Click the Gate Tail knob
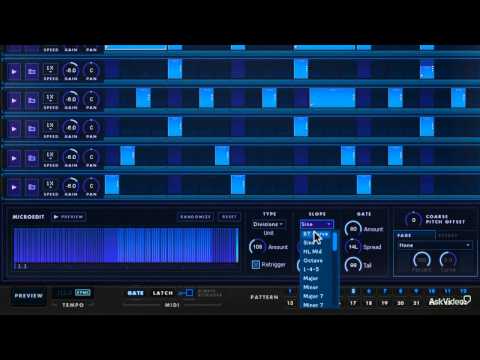The height and width of the screenshot is (360, 480). pyautogui.click(x=353, y=265)
